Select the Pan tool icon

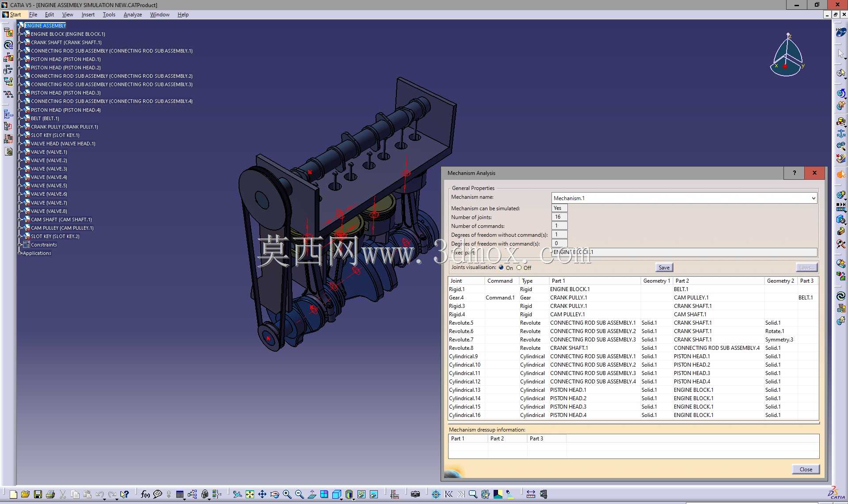tap(262, 494)
